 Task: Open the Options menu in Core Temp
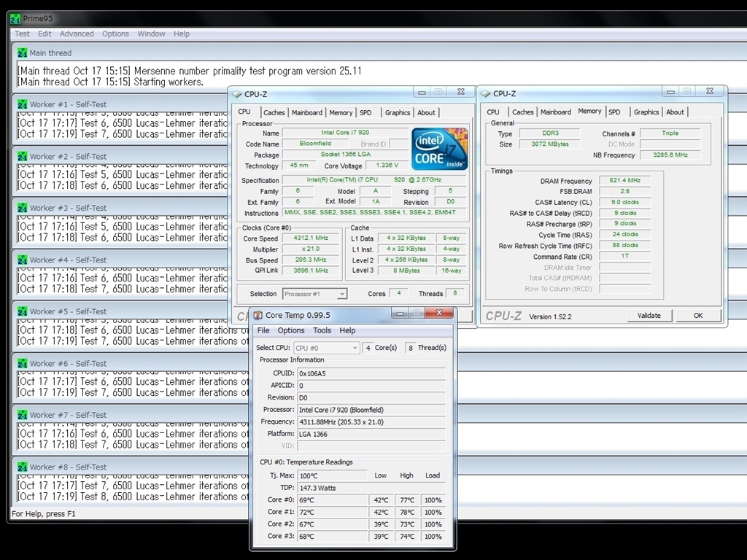point(291,330)
